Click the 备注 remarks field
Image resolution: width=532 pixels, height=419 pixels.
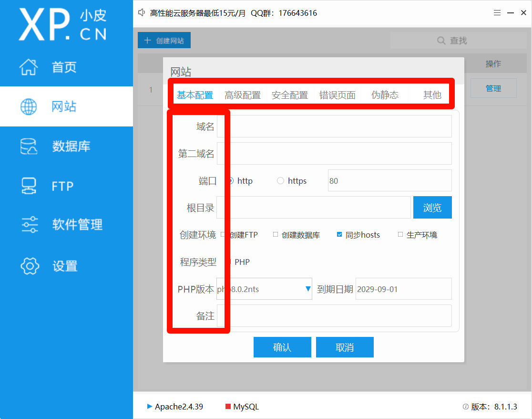(334, 316)
